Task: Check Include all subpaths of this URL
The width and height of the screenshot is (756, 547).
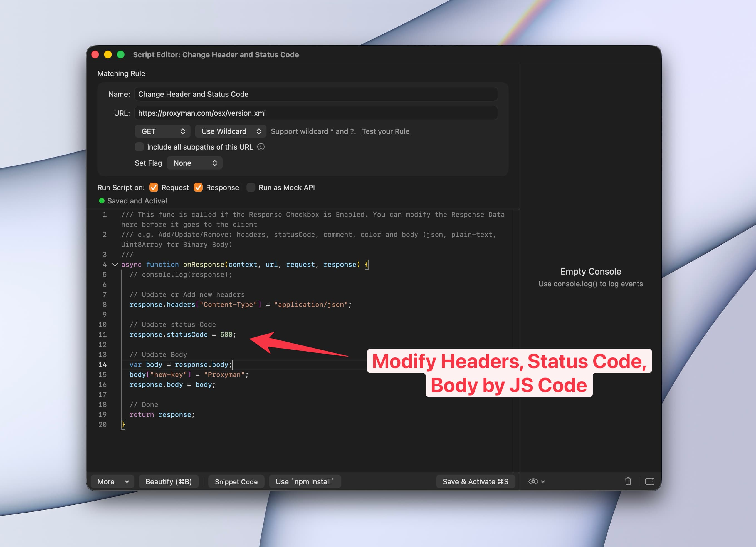Action: 139,147
